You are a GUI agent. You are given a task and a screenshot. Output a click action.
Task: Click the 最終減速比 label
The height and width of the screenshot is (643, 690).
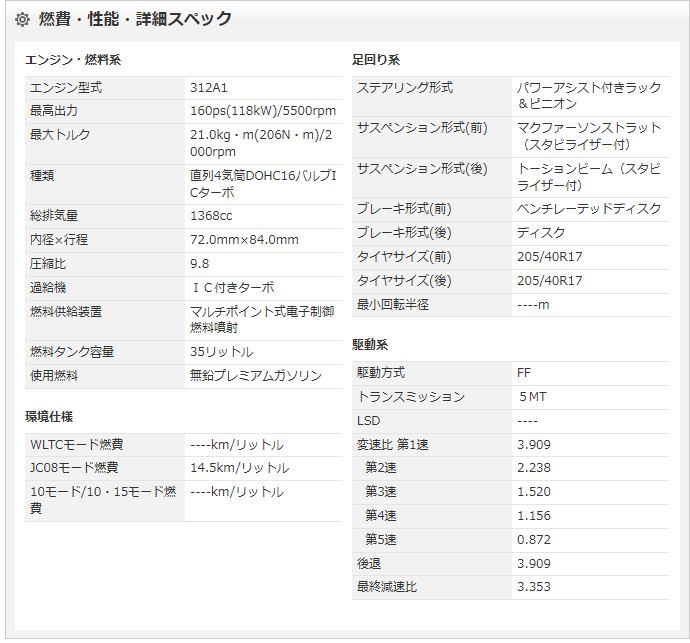386,587
